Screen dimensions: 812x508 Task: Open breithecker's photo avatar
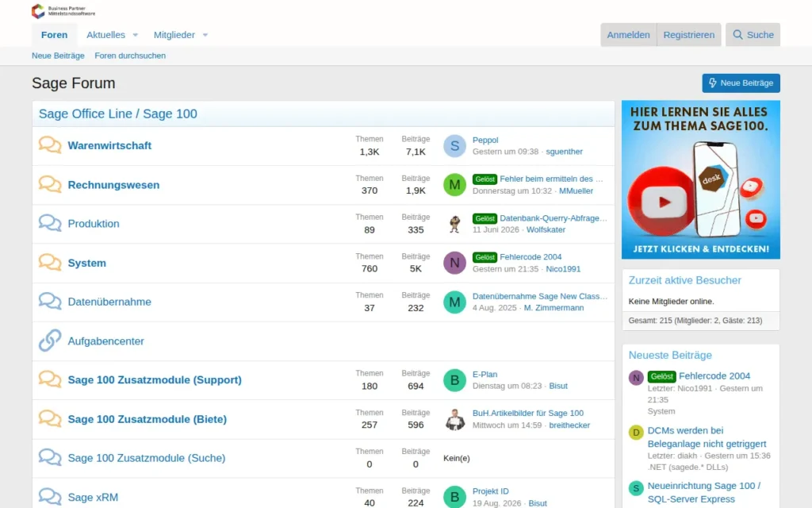pos(454,419)
